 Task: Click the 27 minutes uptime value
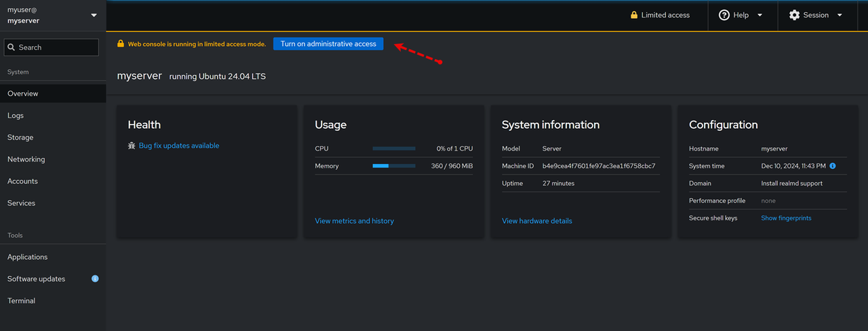click(558, 183)
